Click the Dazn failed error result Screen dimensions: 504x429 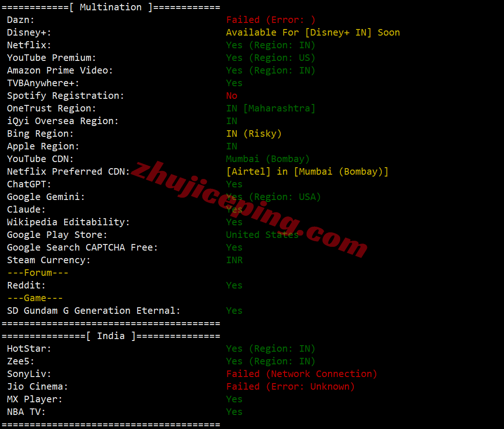click(270, 20)
